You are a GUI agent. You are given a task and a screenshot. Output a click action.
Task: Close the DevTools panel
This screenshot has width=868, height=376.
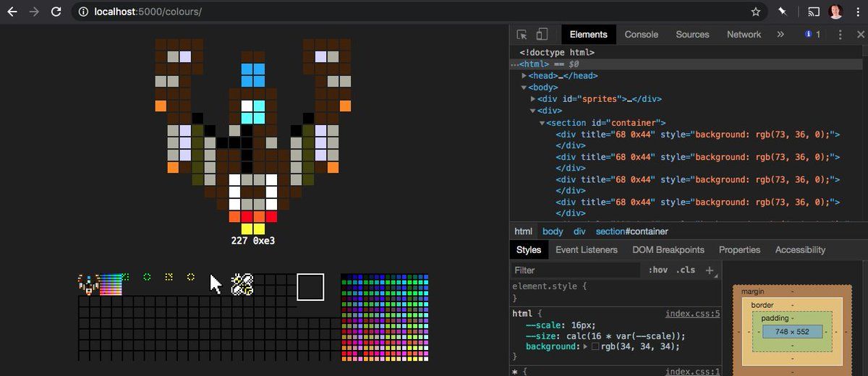(x=861, y=34)
